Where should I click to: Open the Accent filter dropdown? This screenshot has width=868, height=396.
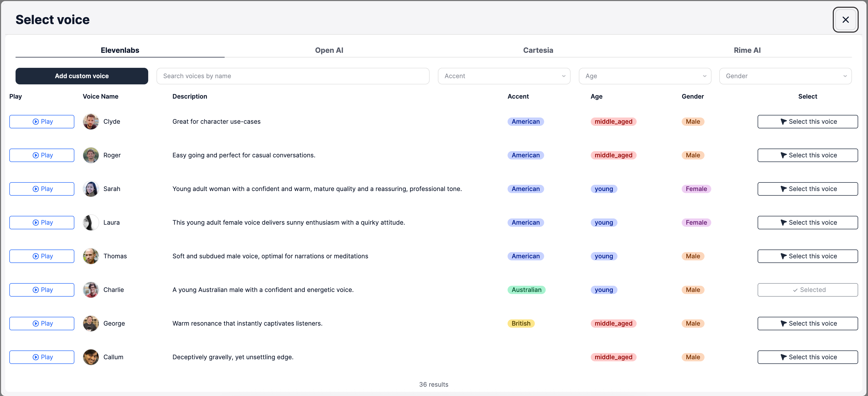[x=504, y=76]
